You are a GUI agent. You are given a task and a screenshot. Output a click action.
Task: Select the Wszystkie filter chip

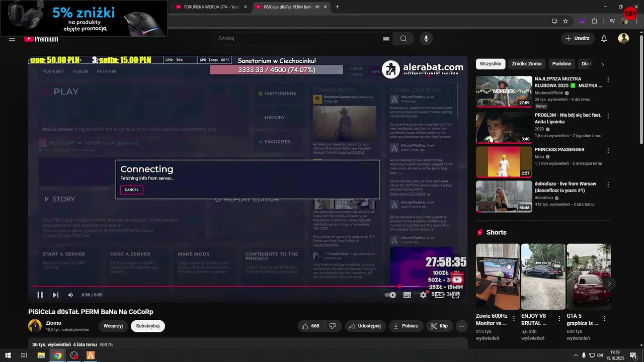click(x=491, y=64)
